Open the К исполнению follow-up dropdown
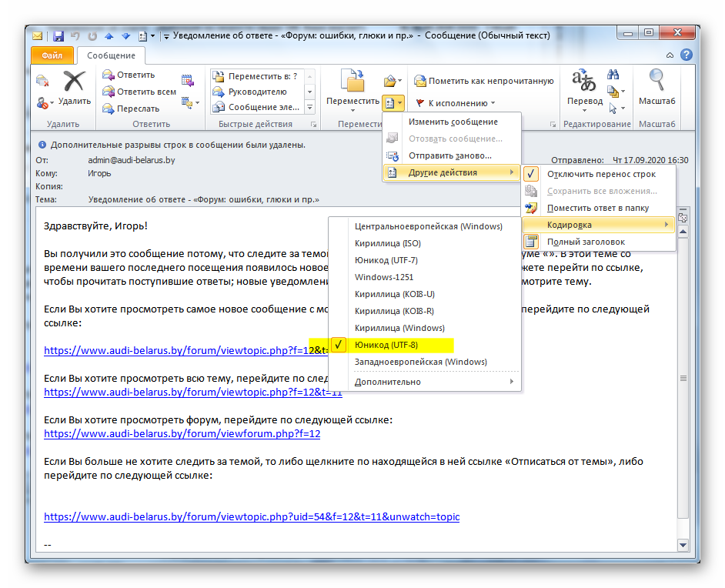This screenshot has height=588, width=725. [x=456, y=103]
